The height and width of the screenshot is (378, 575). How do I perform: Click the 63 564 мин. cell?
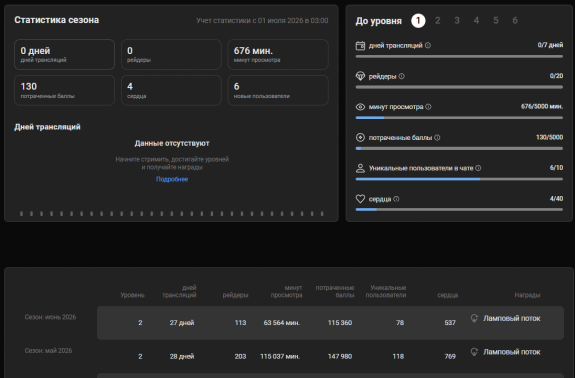(282, 323)
